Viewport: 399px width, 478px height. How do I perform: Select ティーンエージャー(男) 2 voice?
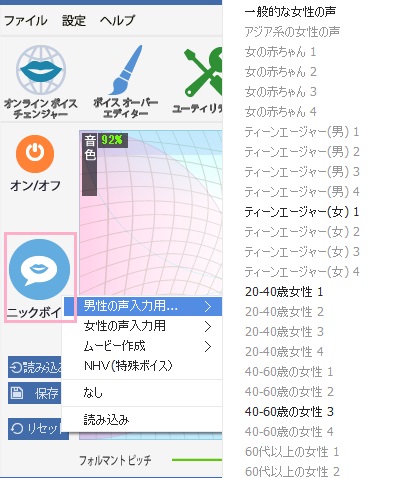[x=302, y=152]
